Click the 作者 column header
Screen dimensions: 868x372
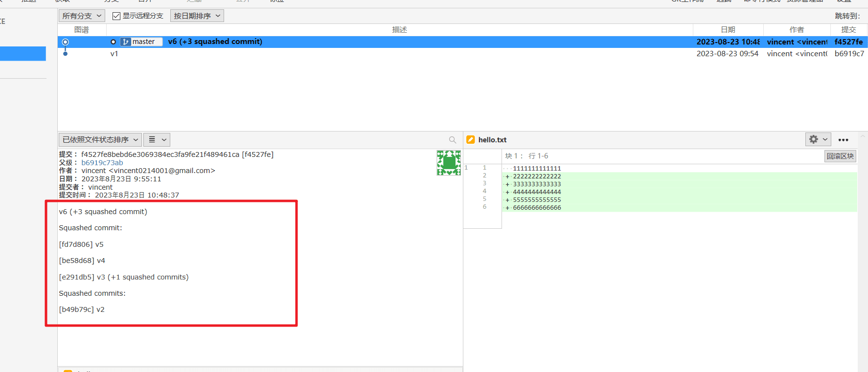[x=796, y=30]
